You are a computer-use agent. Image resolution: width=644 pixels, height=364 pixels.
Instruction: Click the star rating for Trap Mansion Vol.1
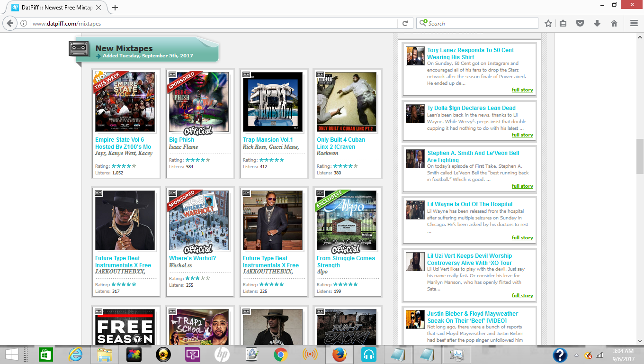[271, 160]
